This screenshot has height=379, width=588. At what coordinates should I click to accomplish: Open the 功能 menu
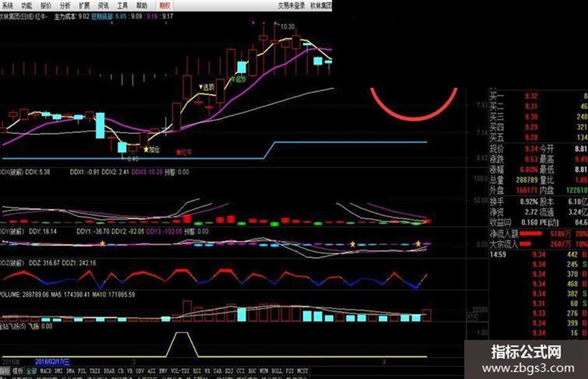point(26,5)
